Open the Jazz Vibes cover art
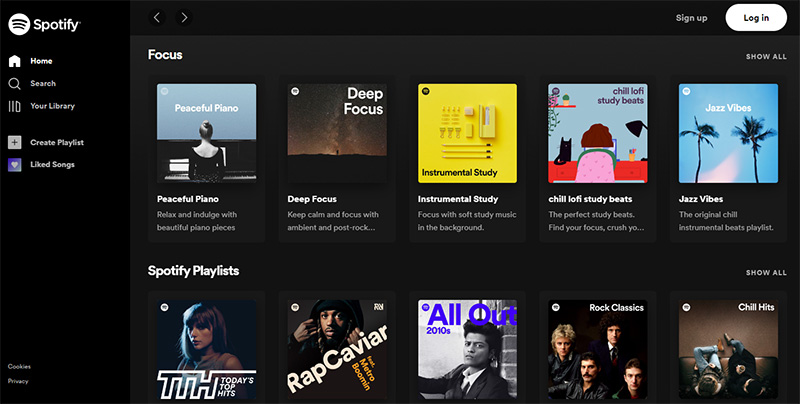 click(729, 133)
